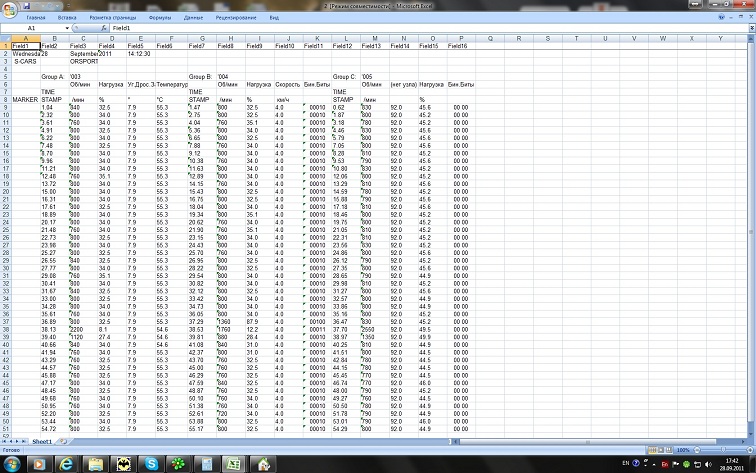This screenshot has height=473, width=756.
Task: Select the Скорость header cell
Action: pos(288,84)
